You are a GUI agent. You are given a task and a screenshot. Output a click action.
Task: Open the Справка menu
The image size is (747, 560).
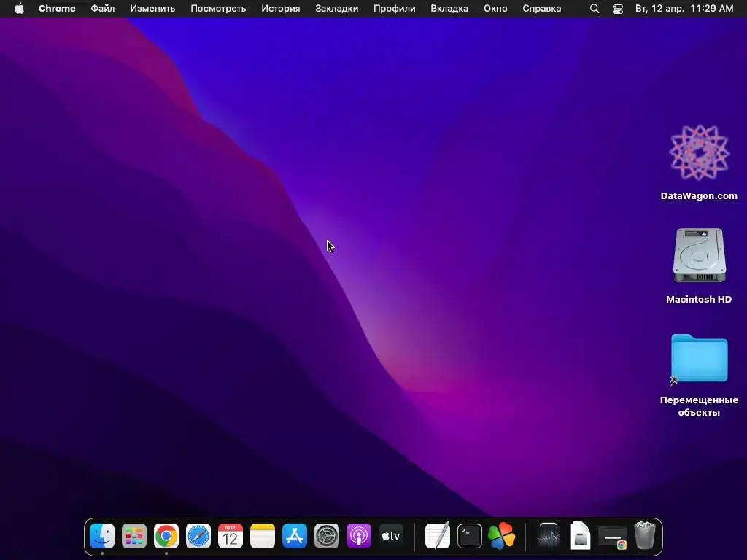(x=542, y=9)
